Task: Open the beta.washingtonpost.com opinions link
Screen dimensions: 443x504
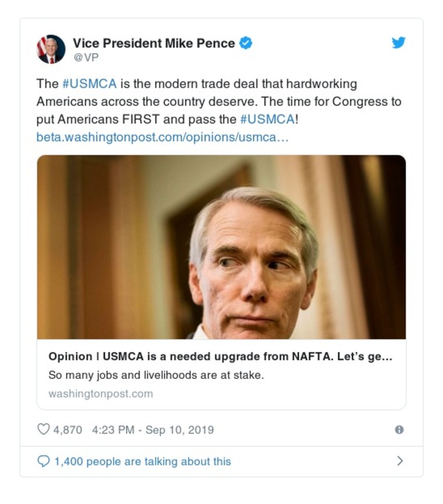Action: [162, 137]
